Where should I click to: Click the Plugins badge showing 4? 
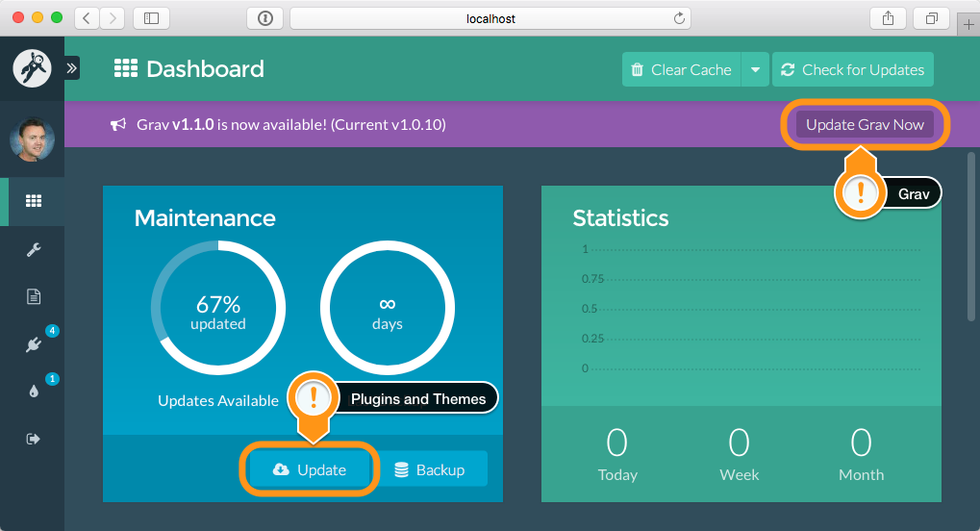53,330
